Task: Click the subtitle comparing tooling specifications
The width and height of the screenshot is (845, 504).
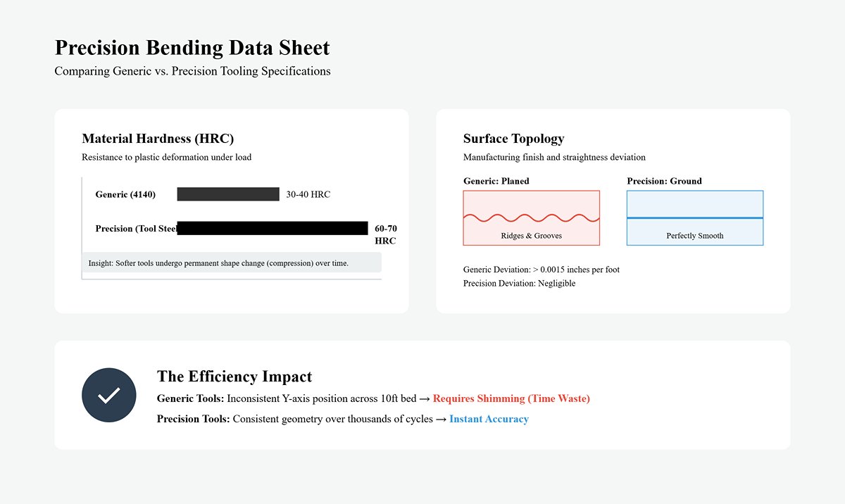Action: click(192, 71)
